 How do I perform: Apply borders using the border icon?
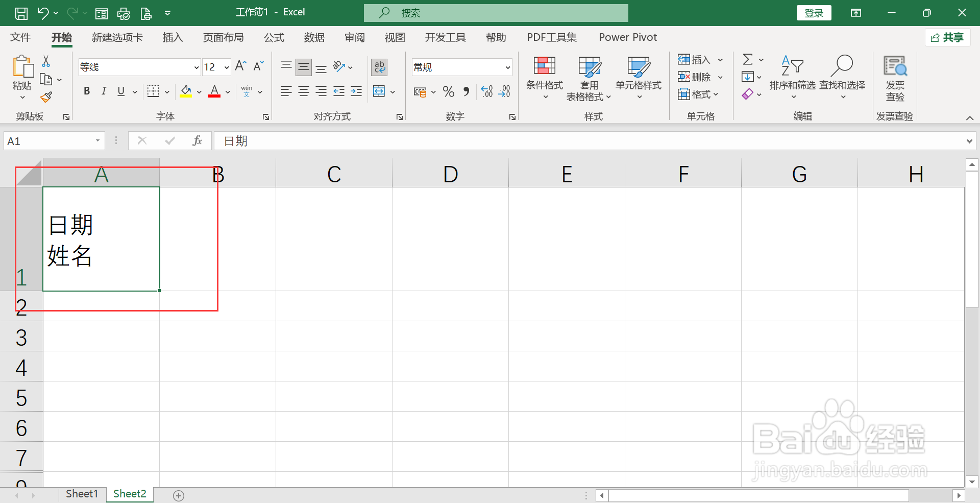pyautogui.click(x=153, y=91)
